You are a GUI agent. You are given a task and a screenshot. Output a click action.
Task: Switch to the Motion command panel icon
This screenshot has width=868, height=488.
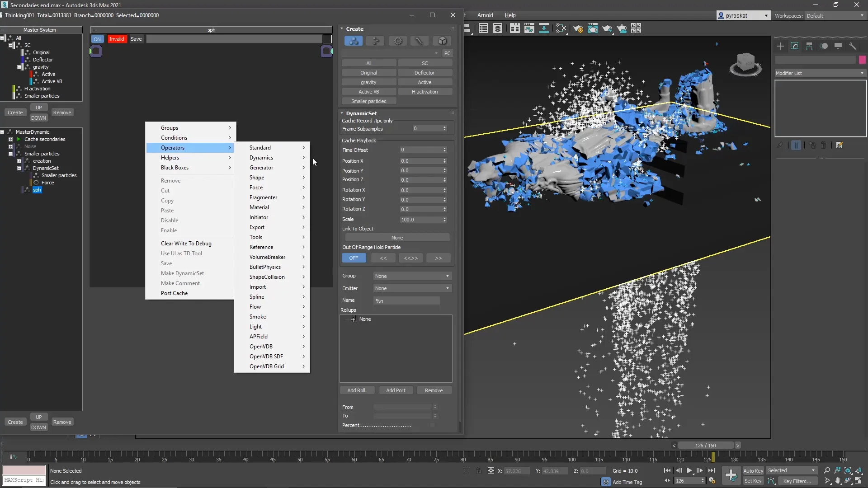point(824,46)
